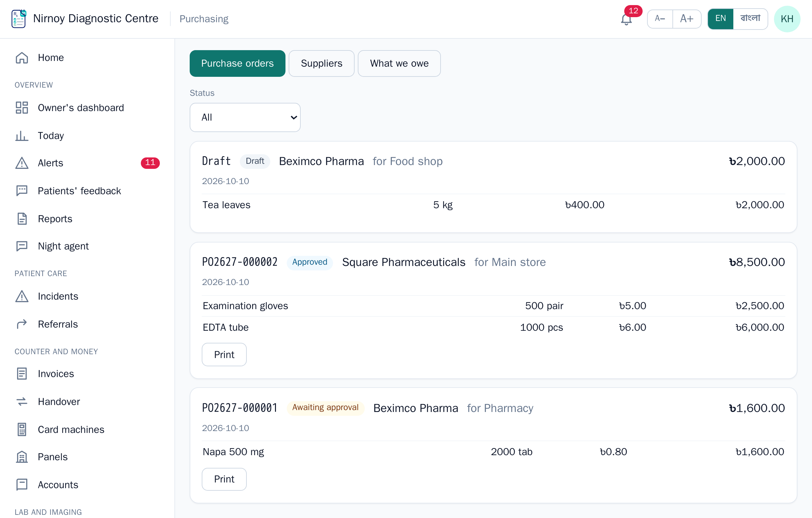
Task: Click the Alerts warning triangle icon
Action: click(x=22, y=163)
